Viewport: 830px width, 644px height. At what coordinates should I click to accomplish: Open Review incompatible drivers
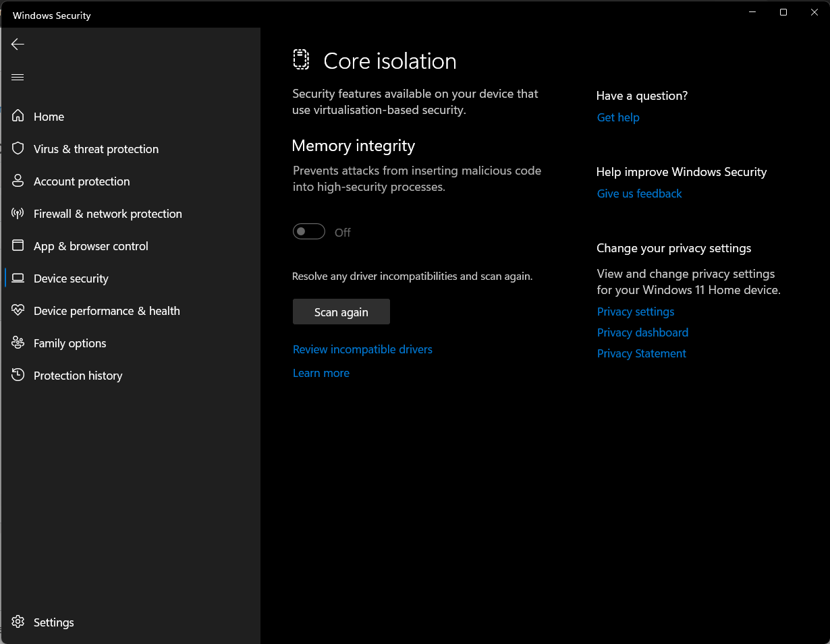(x=362, y=349)
